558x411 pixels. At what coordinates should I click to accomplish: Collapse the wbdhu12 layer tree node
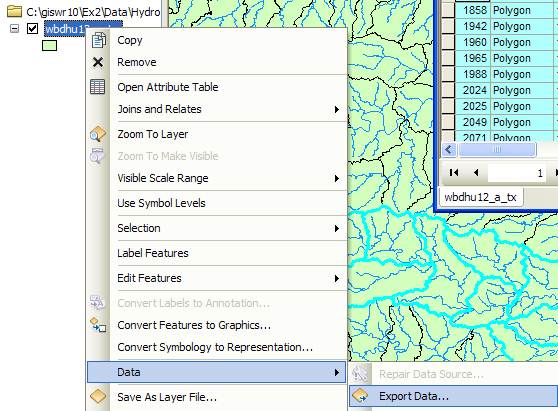[x=14, y=28]
